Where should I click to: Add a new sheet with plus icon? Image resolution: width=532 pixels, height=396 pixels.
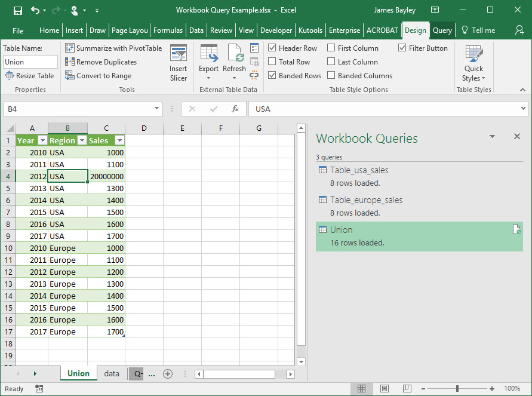click(x=168, y=374)
